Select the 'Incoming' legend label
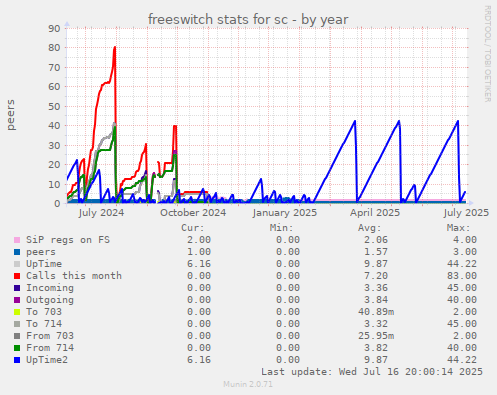Screen dimensions: 497x395 click(50, 288)
